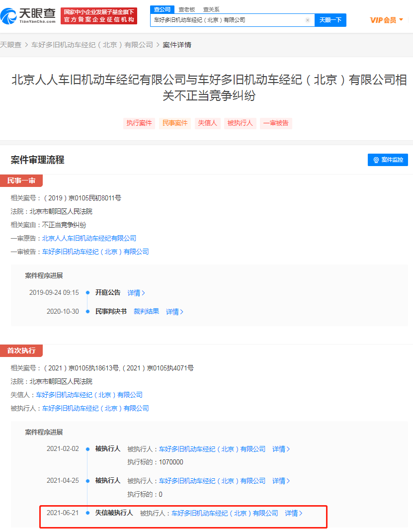Open the first-instance defendant 车好多 company link

(x=95, y=252)
